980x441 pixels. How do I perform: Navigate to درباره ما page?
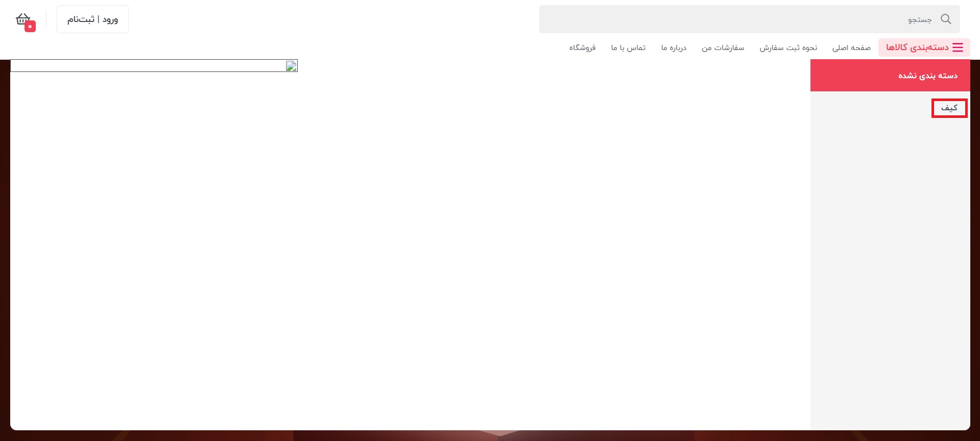click(674, 47)
